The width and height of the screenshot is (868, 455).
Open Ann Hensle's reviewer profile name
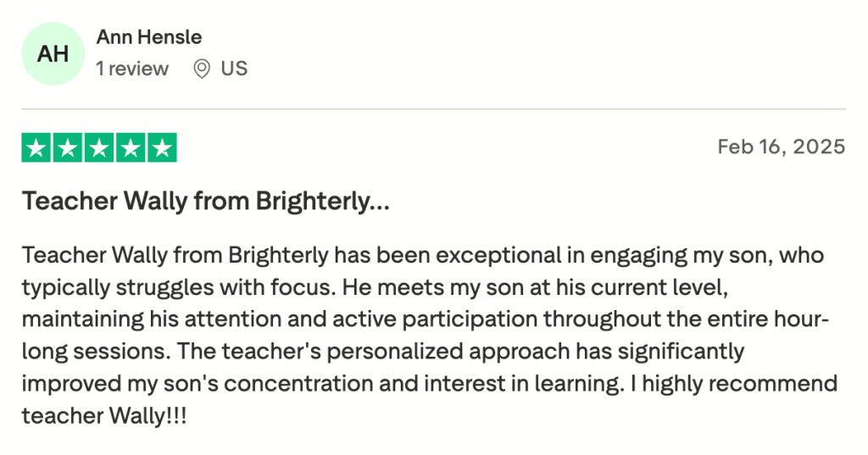pos(149,37)
